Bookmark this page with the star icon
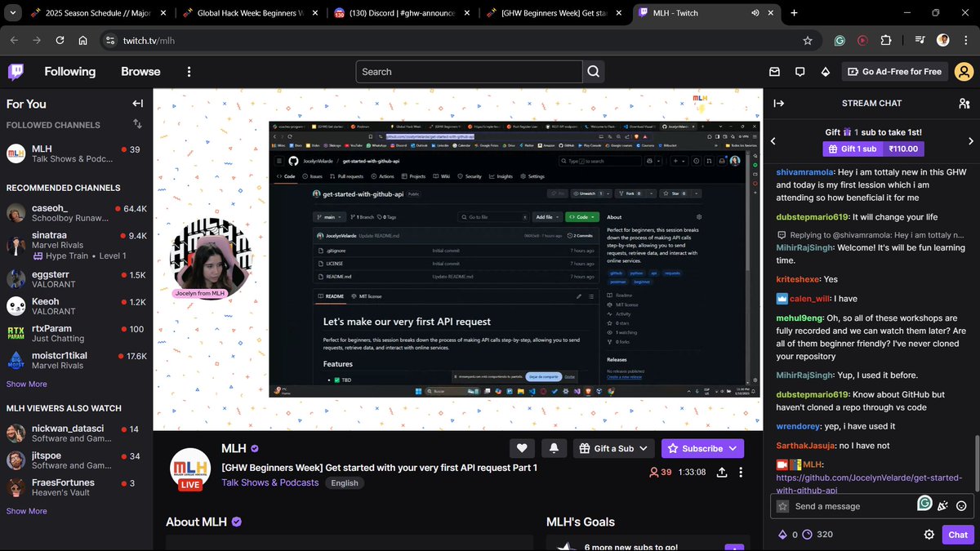The image size is (980, 551). coord(808,40)
